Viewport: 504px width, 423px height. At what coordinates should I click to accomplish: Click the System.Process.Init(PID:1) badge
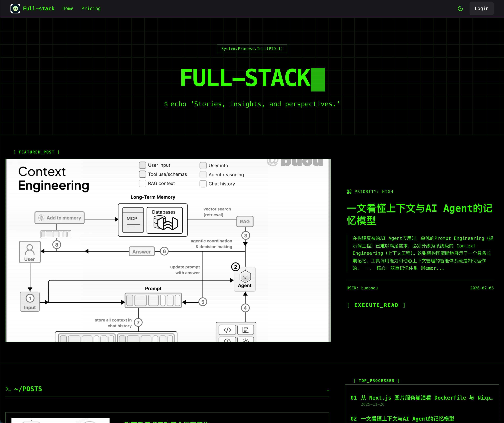[x=252, y=49]
